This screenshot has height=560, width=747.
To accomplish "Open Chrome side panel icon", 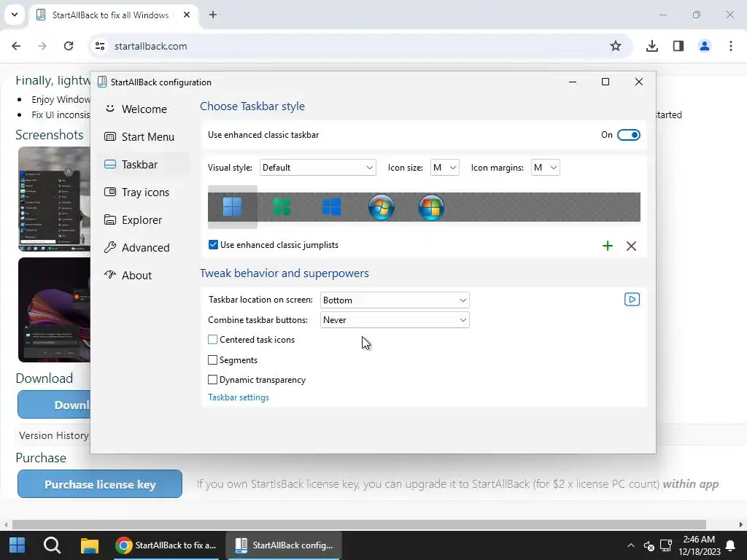I will (x=678, y=46).
